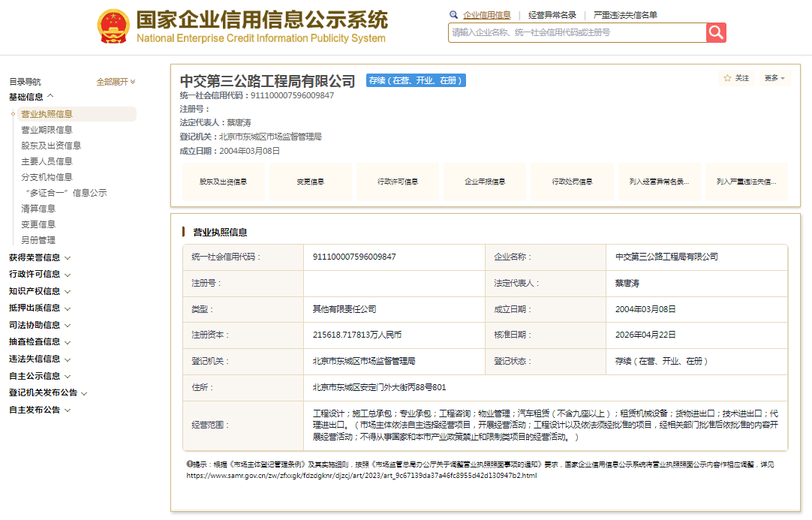Switch to the 经营异常名录 search tab

[552, 15]
